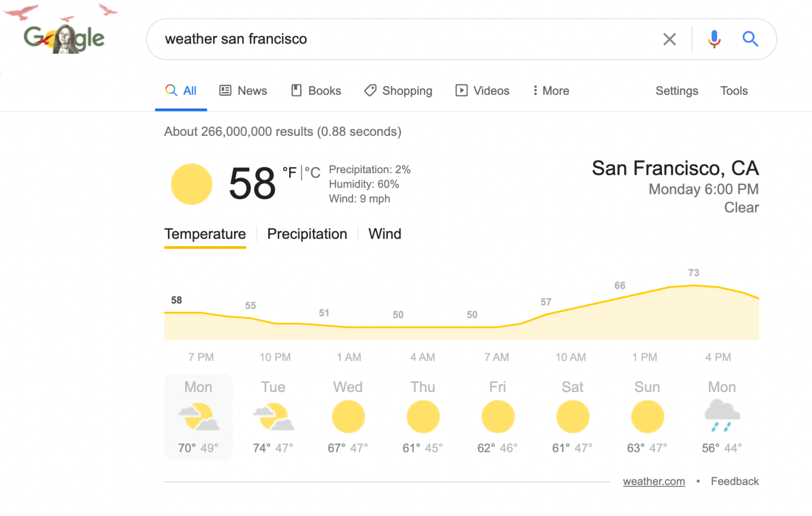
Task: Click the Shopping tab tag icon
Action: pyautogui.click(x=370, y=90)
